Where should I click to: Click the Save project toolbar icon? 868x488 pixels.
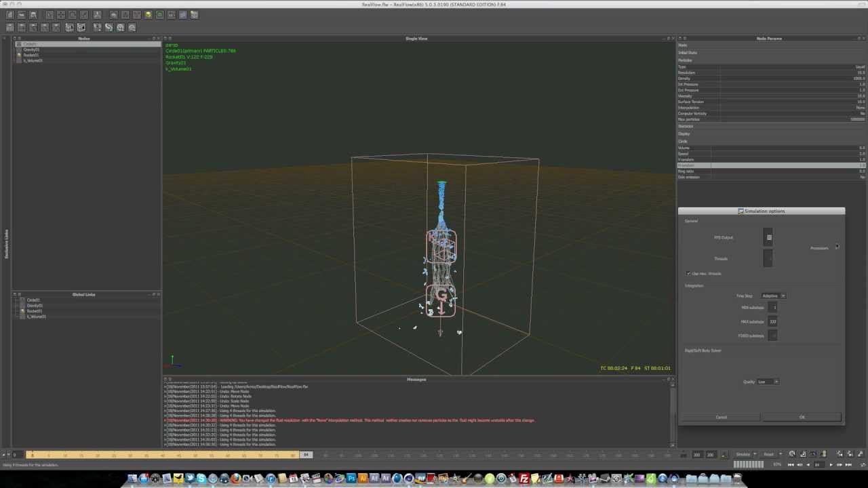click(x=33, y=15)
